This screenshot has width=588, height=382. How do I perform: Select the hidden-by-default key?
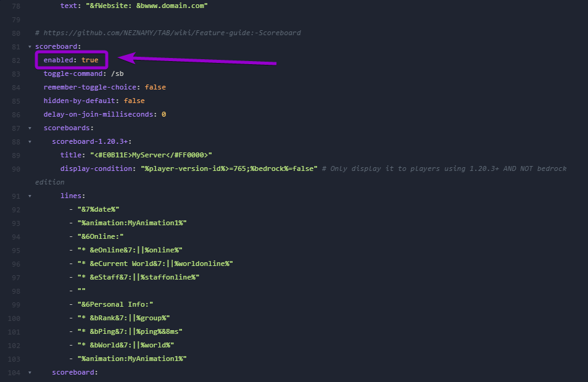(x=78, y=101)
